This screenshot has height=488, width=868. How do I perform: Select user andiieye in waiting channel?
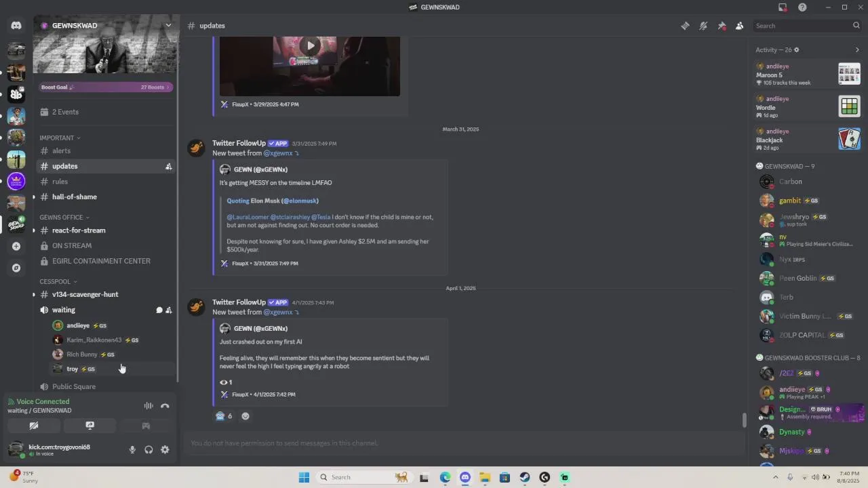[x=112, y=325]
